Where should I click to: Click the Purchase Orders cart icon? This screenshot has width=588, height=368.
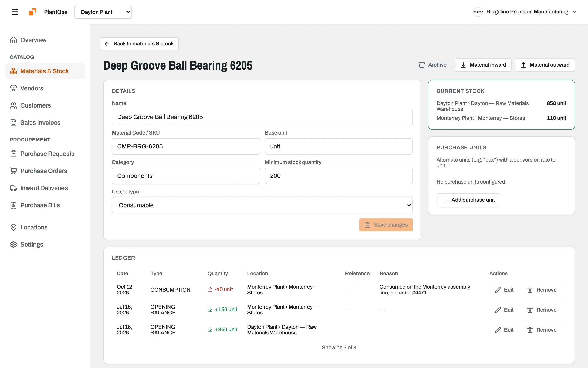13,171
